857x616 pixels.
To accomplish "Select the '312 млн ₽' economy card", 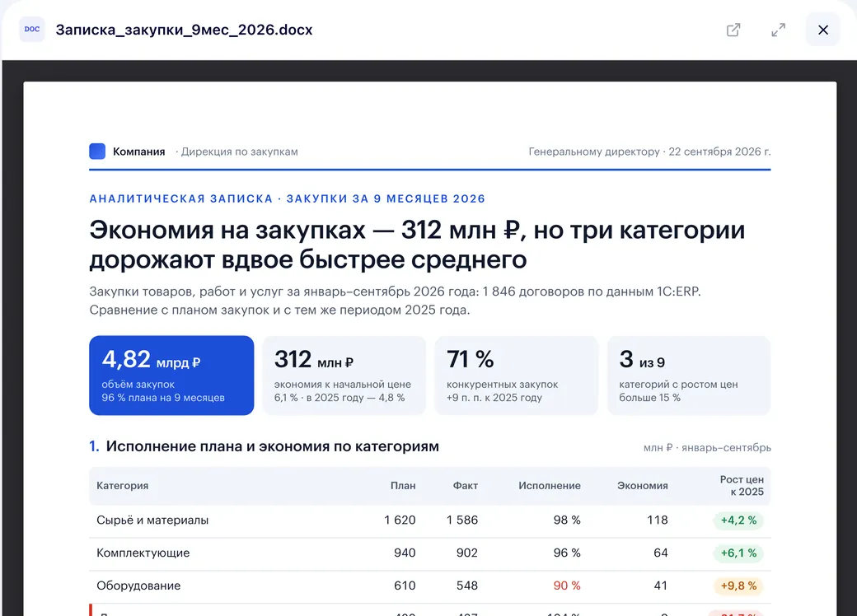I will click(344, 376).
